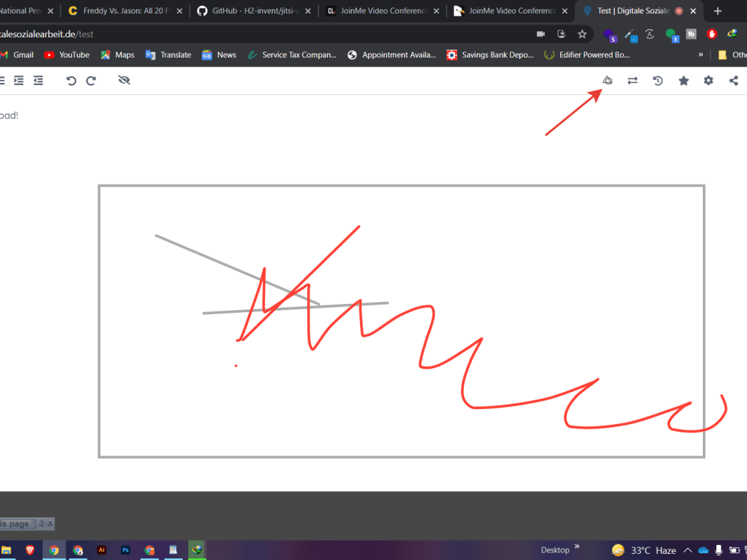The width and height of the screenshot is (747, 560).
Task: Open File Explorer from the taskbar
Action: click(6, 550)
